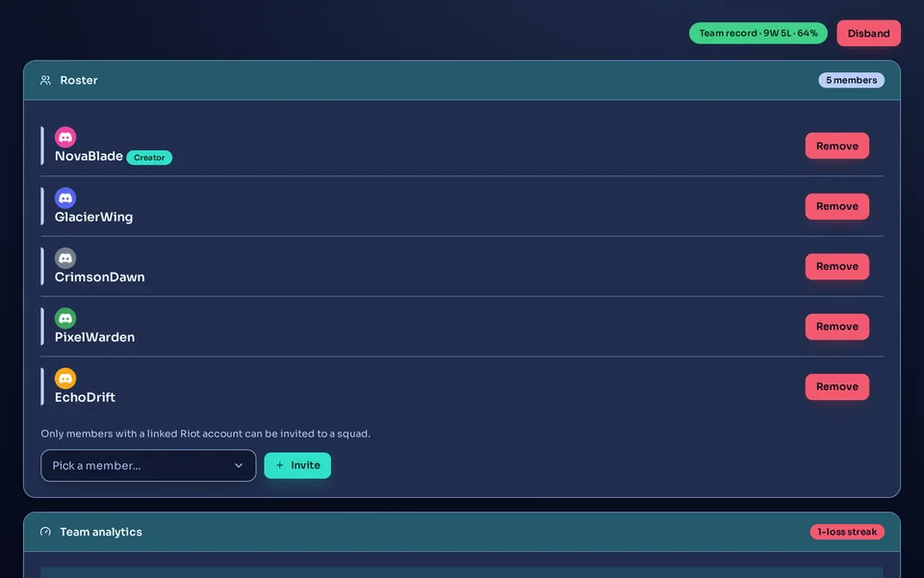
Task: Click the Team analytics gauge icon
Action: tap(45, 532)
